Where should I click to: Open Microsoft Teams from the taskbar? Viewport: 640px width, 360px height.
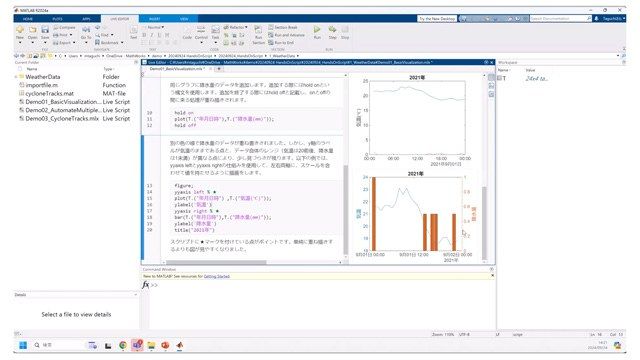pos(137,345)
